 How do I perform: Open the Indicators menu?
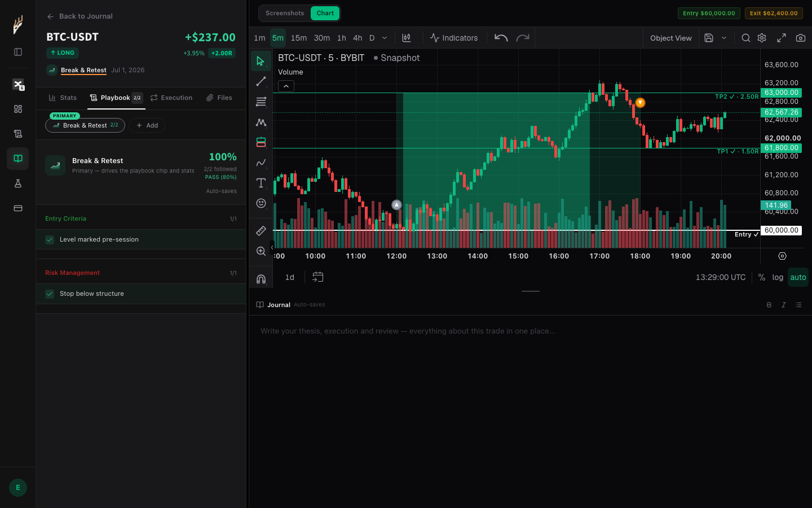coord(454,38)
